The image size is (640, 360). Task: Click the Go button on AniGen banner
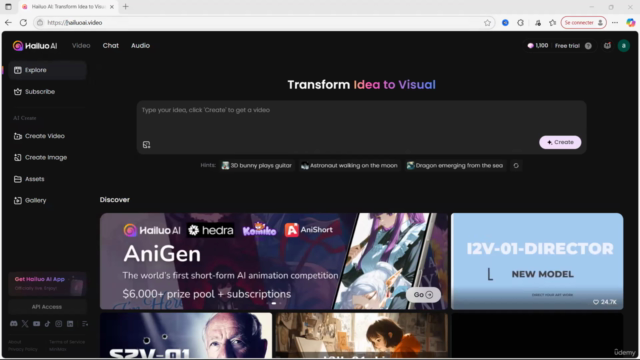(x=423, y=295)
